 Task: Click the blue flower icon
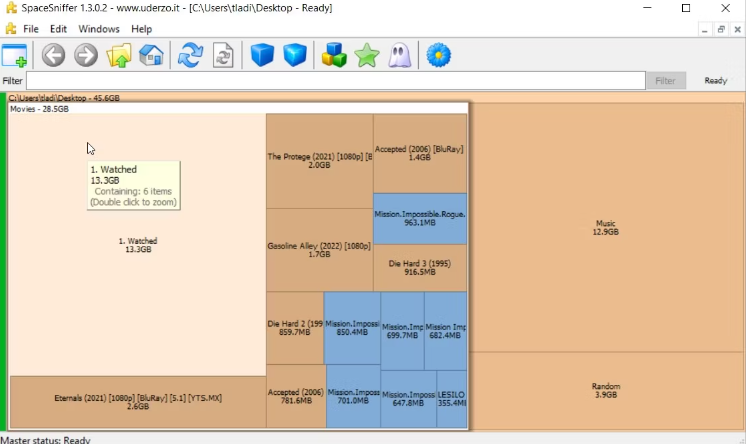click(439, 55)
